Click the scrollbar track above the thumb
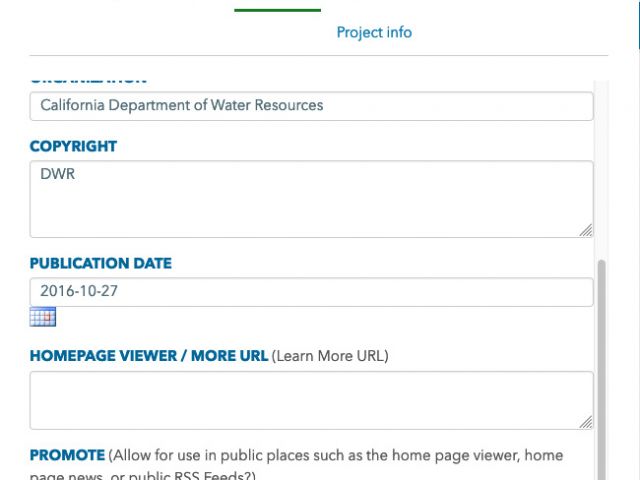Viewport: 640px width, 480px height. coord(601,169)
